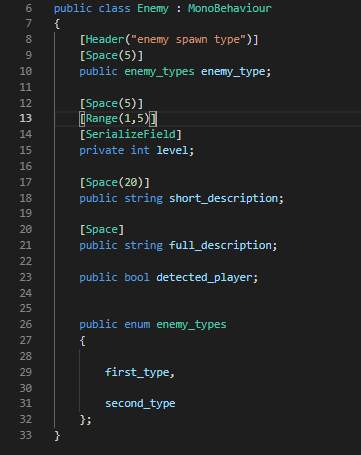The height and width of the screenshot is (455, 361).
Task: Click the closing brace on line 33
Action: (x=57, y=436)
